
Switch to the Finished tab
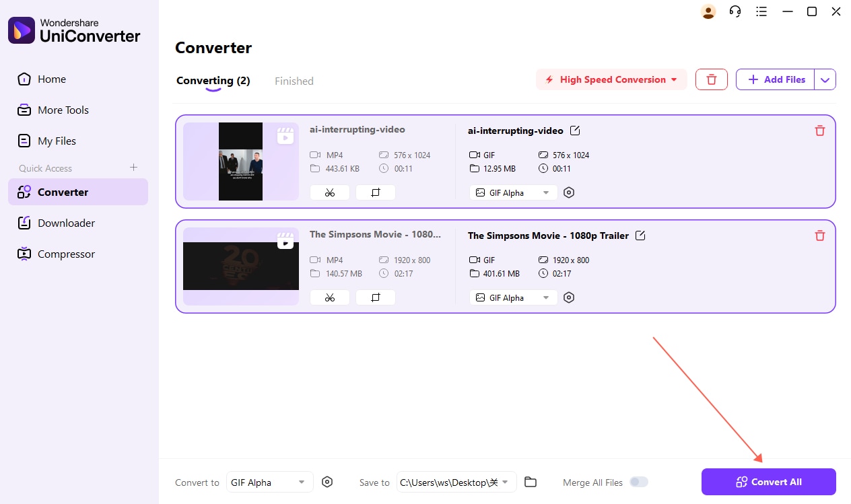(294, 81)
